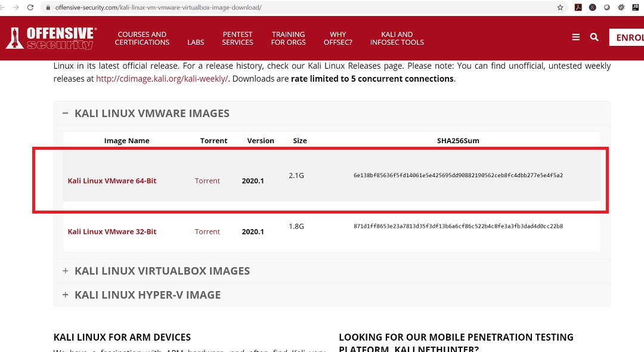Viewport: 644px width, 352px height.
Task: Open Why OffSec? menu item
Action: coord(338,38)
